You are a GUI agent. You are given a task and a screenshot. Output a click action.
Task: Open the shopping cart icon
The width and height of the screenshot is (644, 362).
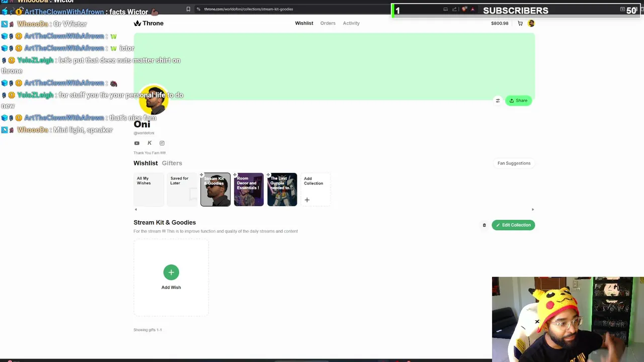[520, 23]
